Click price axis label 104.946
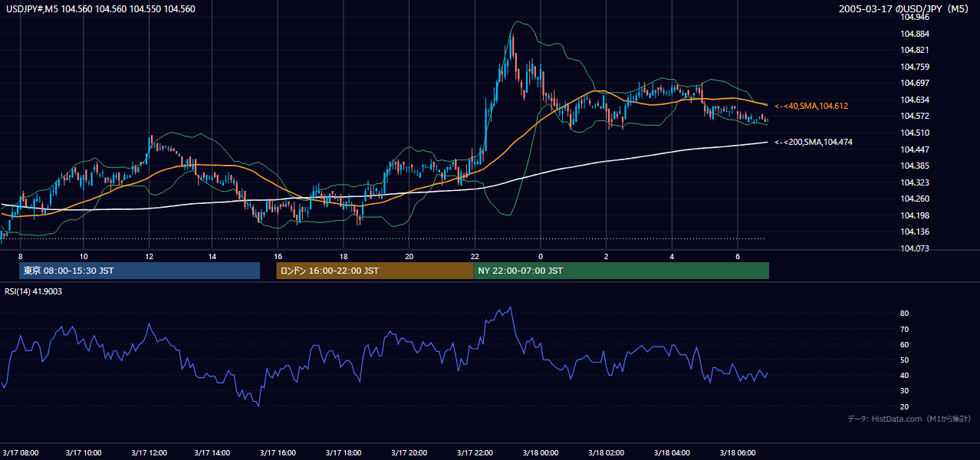Screen dimensions: 980x460 tap(914, 17)
